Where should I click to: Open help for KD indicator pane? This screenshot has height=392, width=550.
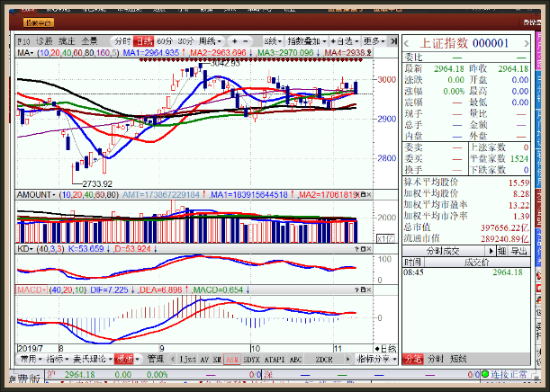click(x=357, y=249)
